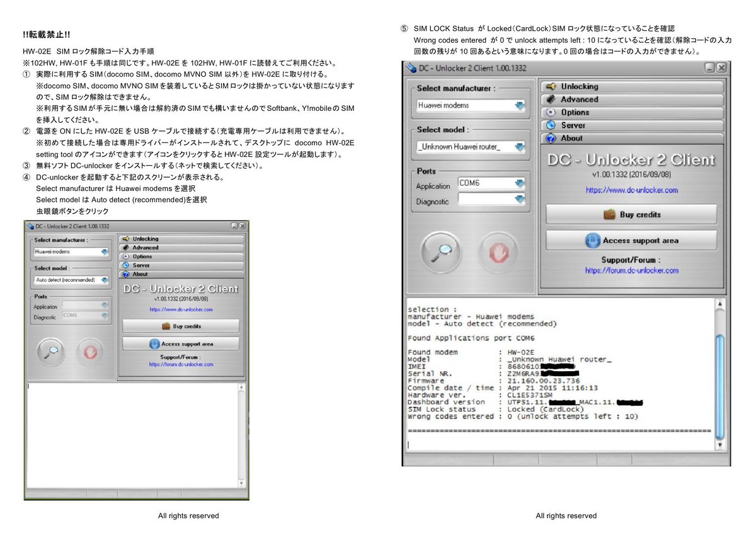Open www.dc-unlocker.com link in small window
The width and height of the screenshot is (756, 535).
coord(181,309)
